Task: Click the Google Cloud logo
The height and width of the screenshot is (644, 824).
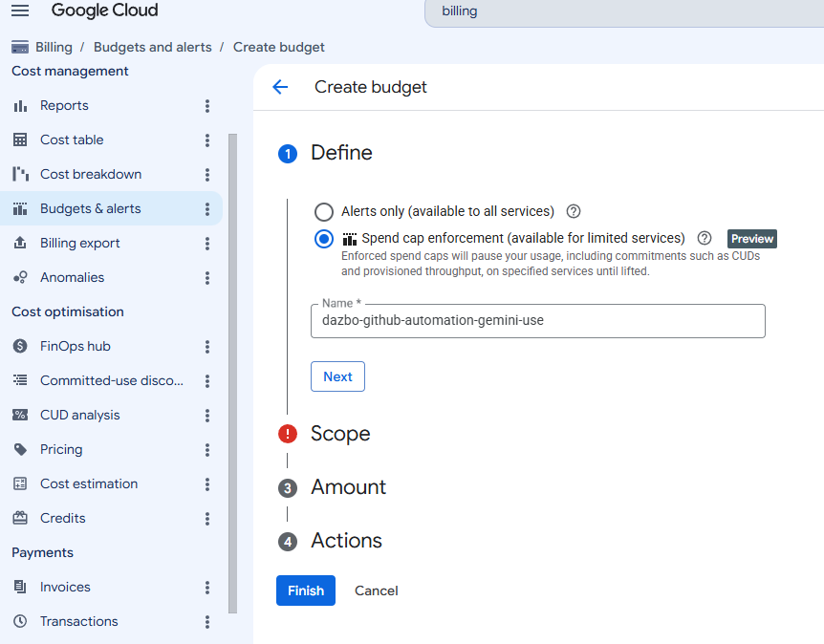Action: (x=104, y=11)
